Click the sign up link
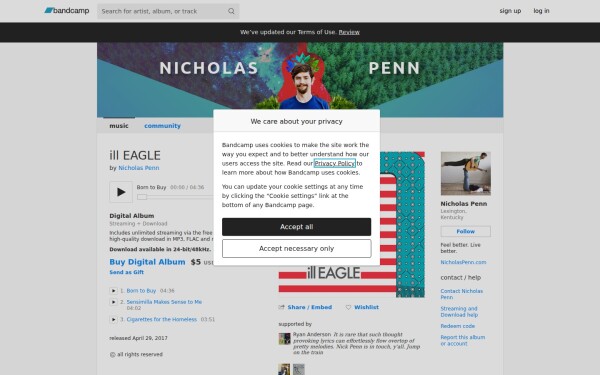This screenshot has width=600, height=375. point(510,11)
